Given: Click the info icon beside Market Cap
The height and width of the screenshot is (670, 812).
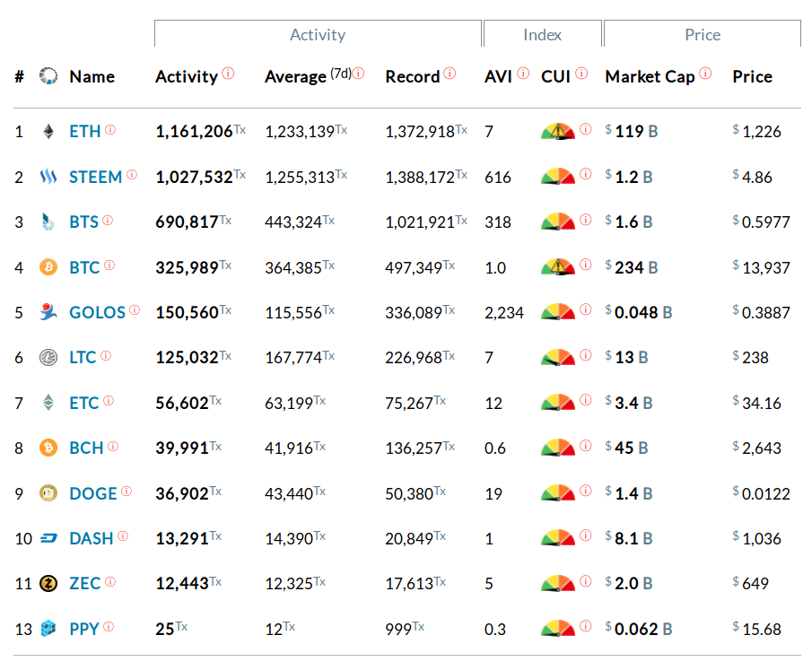Looking at the screenshot, I should (x=705, y=74).
